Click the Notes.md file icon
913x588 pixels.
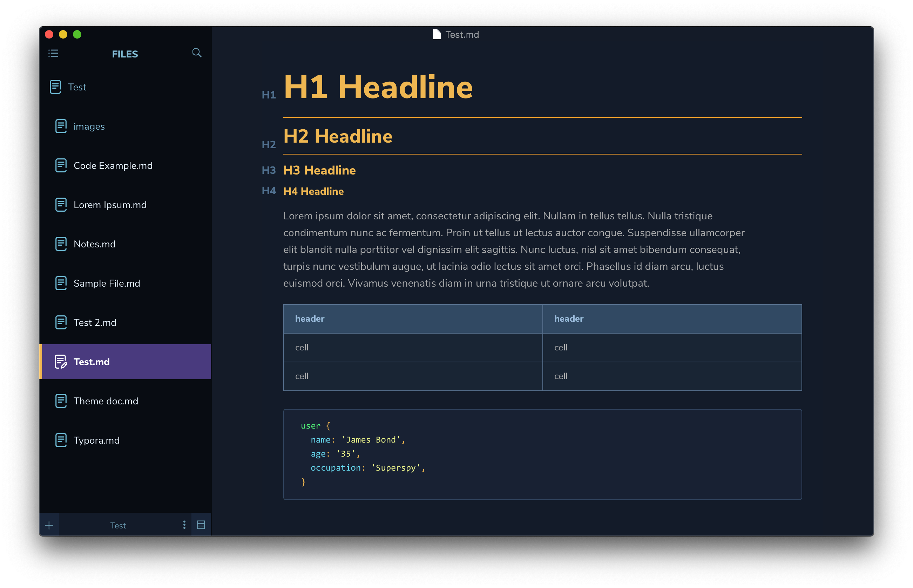click(61, 244)
